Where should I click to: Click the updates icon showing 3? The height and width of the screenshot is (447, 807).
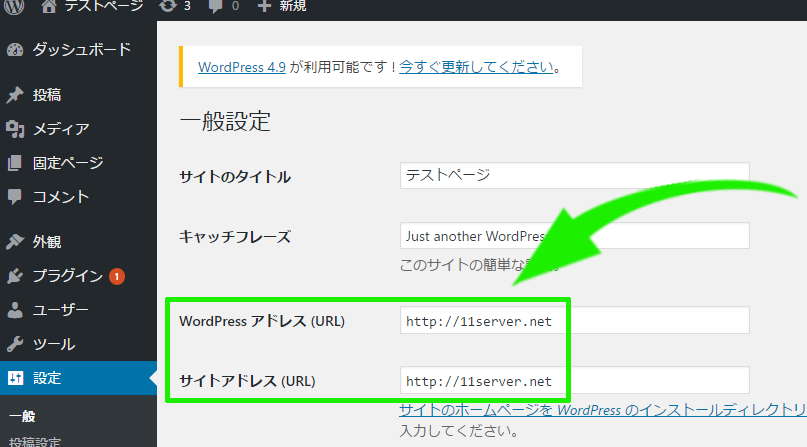tap(168, 6)
